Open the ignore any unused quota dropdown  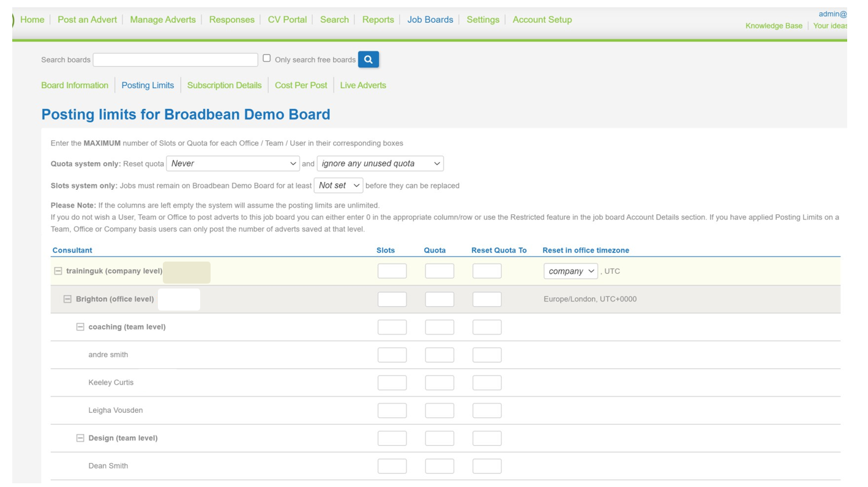(380, 163)
